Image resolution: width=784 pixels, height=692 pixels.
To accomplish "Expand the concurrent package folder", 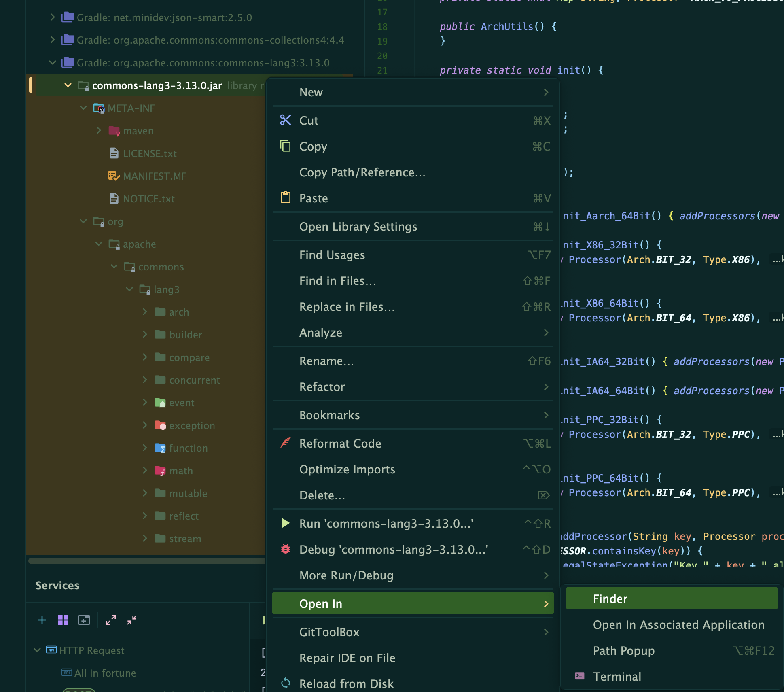I will (x=145, y=380).
